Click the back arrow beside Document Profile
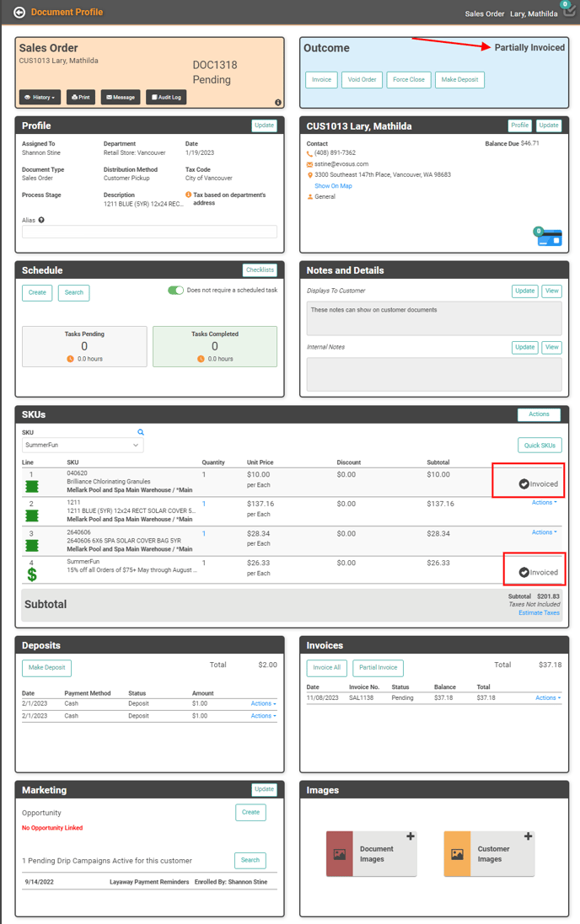The height and width of the screenshot is (924, 580). 19,13
